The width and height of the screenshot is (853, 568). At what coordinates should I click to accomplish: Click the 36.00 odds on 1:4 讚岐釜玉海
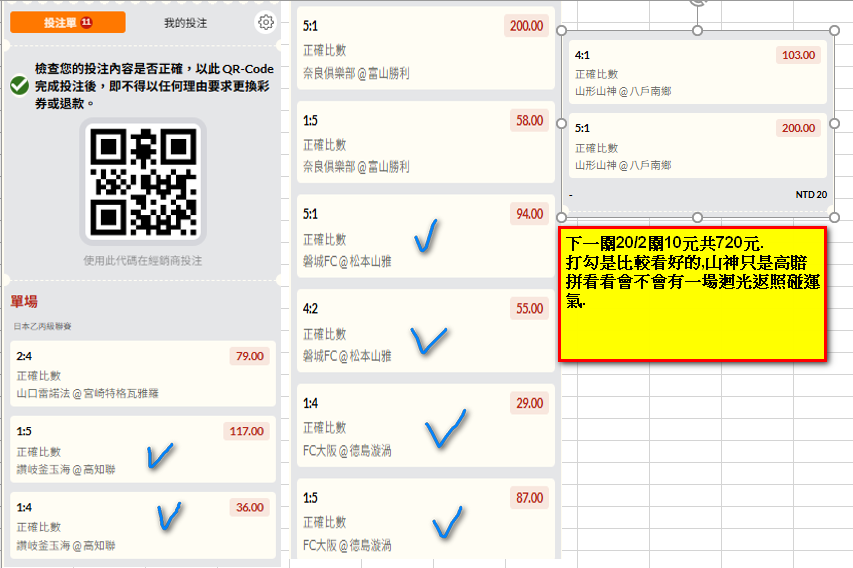tap(248, 507)
